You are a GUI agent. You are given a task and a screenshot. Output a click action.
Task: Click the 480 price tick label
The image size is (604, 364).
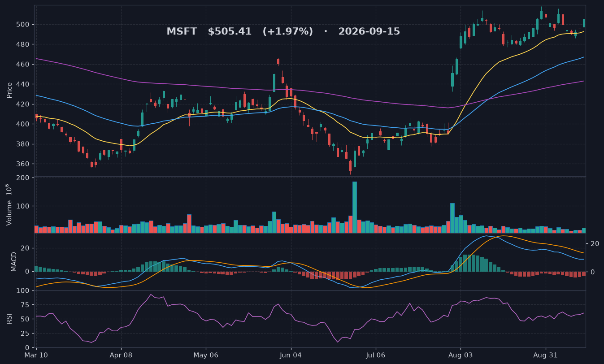tap(24, 44)
